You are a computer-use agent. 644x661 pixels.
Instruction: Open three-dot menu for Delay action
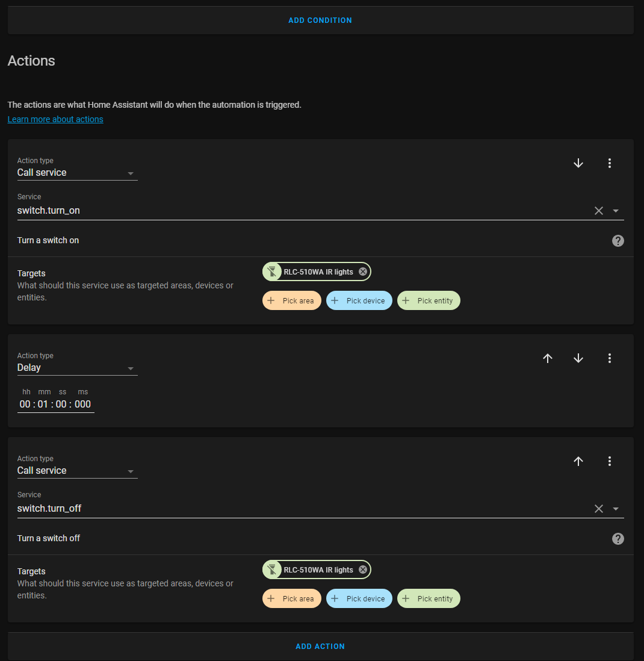point(609,358)
